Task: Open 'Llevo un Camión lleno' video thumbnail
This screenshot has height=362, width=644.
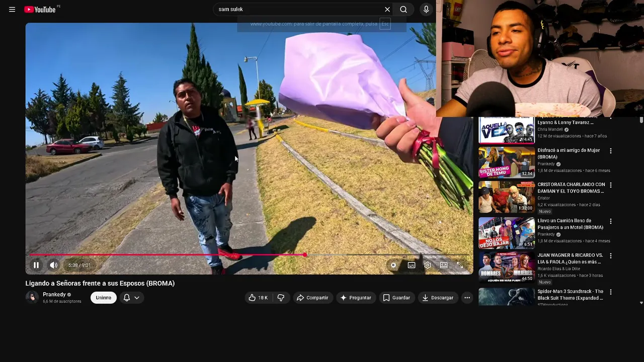Action: pyautogui.click(x=507, y=233)
